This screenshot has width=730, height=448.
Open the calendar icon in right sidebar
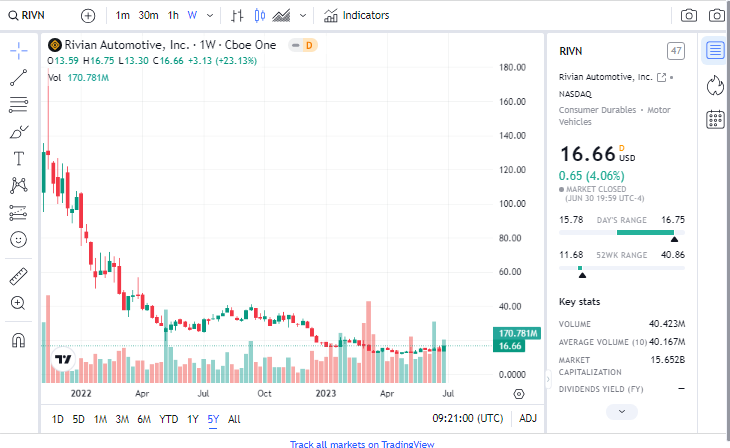point(715,120)
